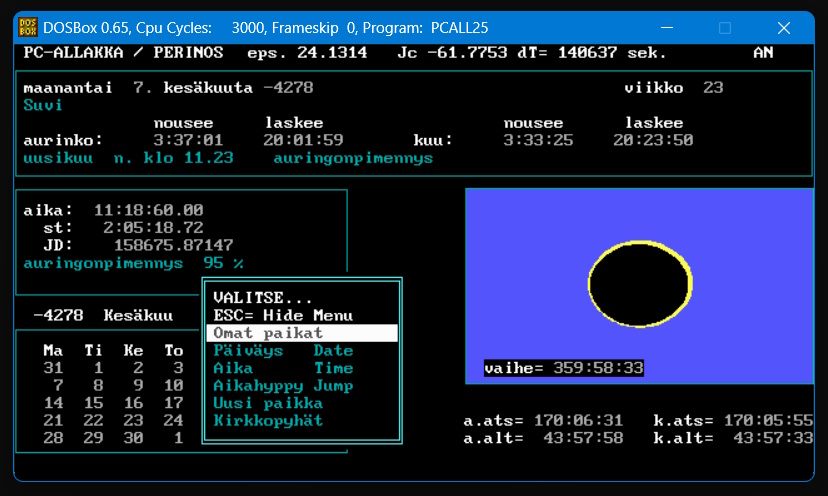Click the ESC= Hide Menu line
This screenshot has width=828, height=496.
[283, 315]
